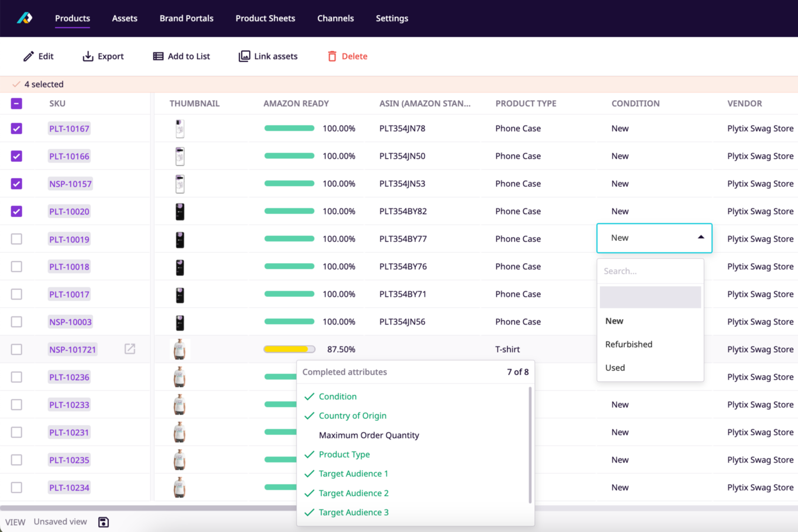Click the 4 selected checkmark icon

pyautogui.click(x=16, y=84)
